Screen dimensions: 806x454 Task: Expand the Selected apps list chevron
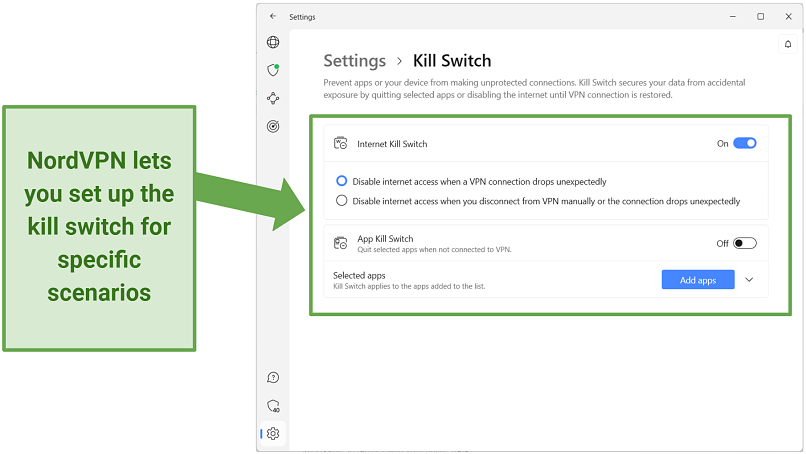(x=749, y=280)
